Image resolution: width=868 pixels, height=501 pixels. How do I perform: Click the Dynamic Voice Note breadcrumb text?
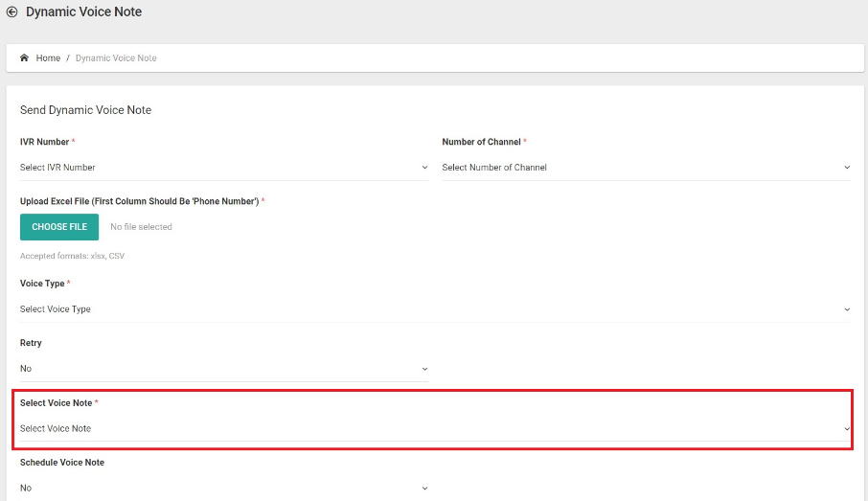pyautogui.click(x=116, y=58)
